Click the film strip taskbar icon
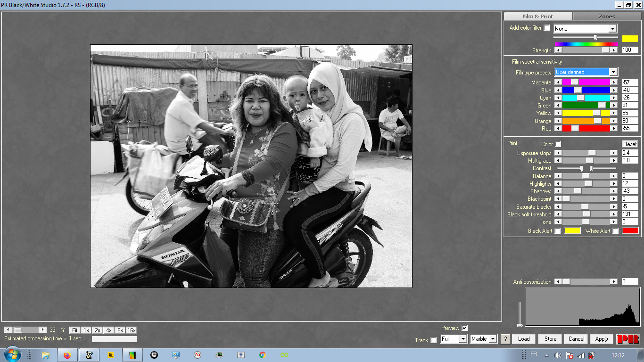 pos(132,355)
